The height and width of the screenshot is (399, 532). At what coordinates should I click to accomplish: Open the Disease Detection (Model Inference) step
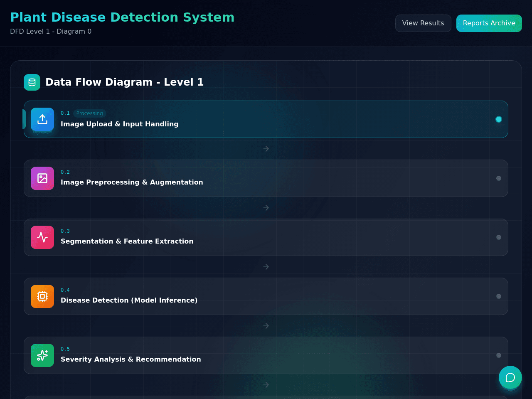266,296
